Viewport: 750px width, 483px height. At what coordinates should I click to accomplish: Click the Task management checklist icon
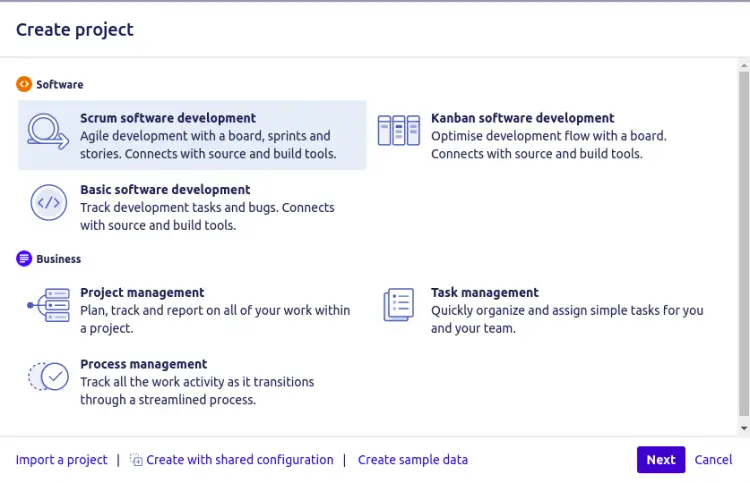click(x=398, y=307)
